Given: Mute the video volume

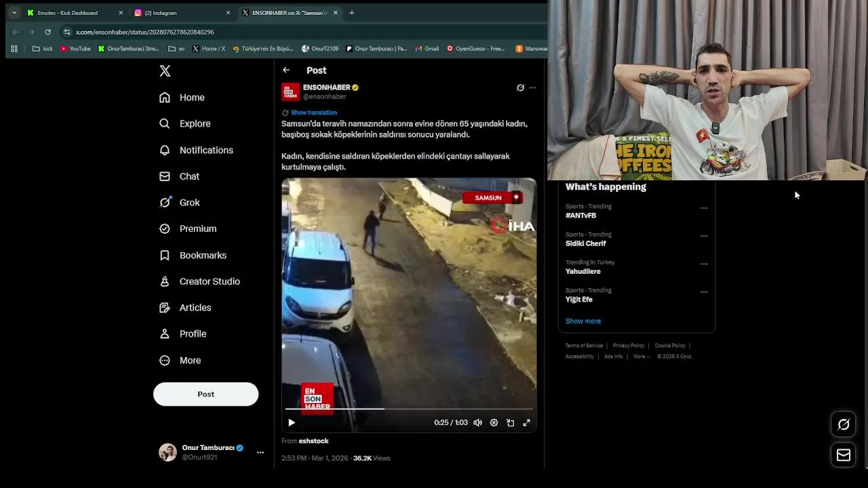Looking at the screenshot, I should (x=477, y=423).
